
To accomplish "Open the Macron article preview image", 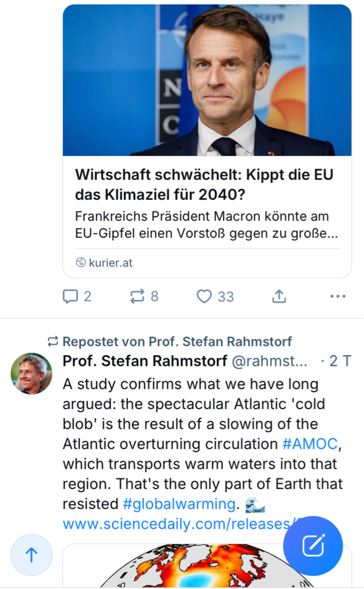I will [x=207, y=81].
